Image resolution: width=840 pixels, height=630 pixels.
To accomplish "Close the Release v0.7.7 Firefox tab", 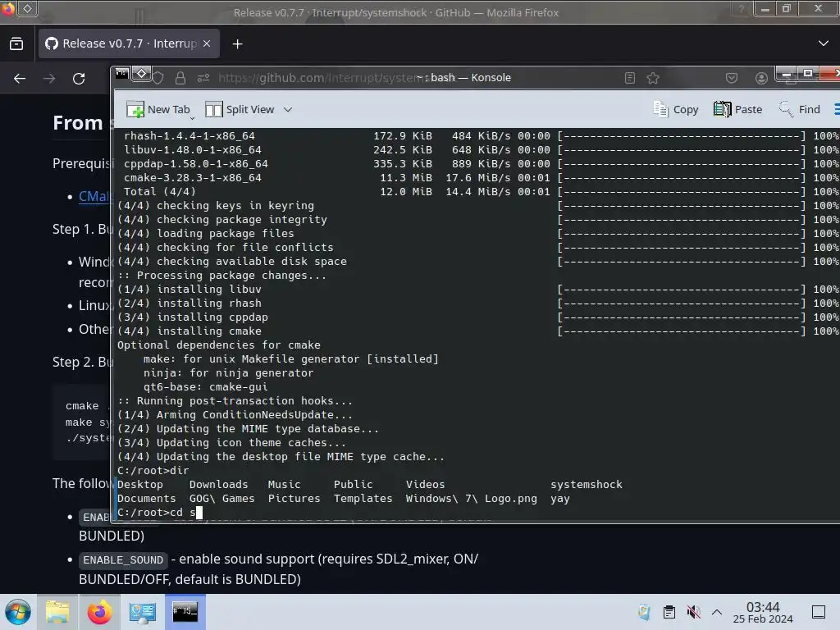I will click(207, 44).
